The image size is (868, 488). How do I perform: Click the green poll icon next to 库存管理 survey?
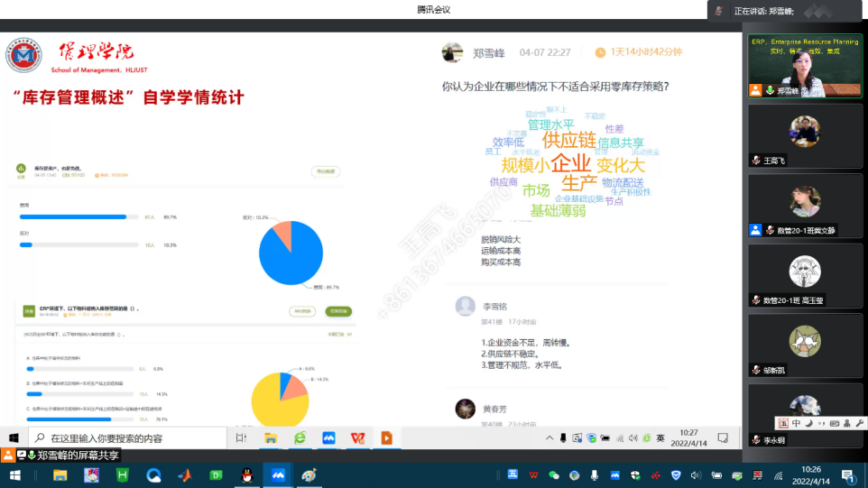[21, 168]
